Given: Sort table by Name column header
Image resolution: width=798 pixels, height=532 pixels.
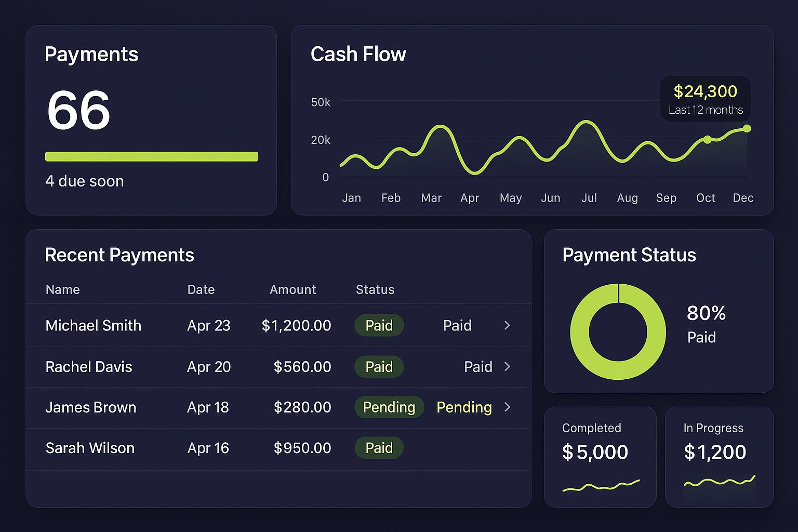Looking at the screenshot, I should pyautogui.click(x=63, y=289).
